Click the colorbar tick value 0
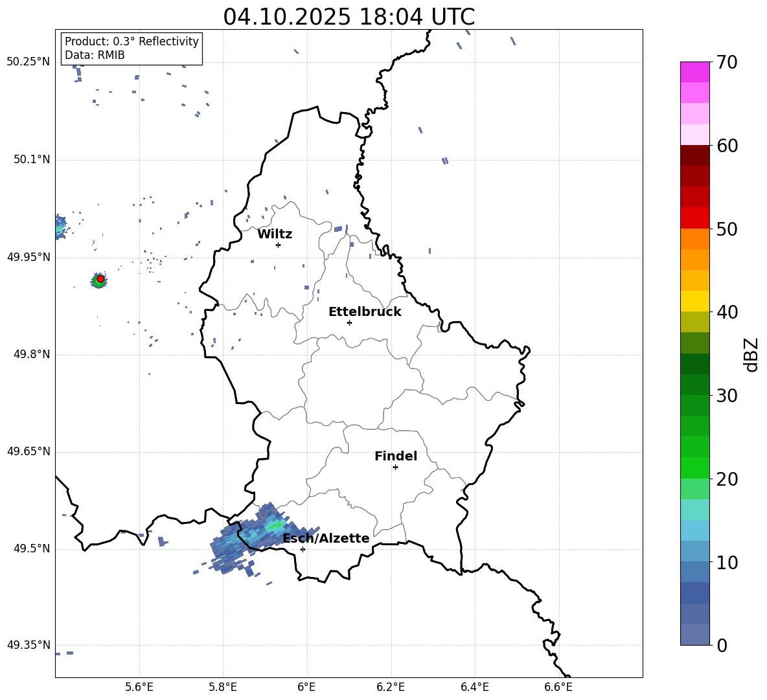 (x=722, y=645)
